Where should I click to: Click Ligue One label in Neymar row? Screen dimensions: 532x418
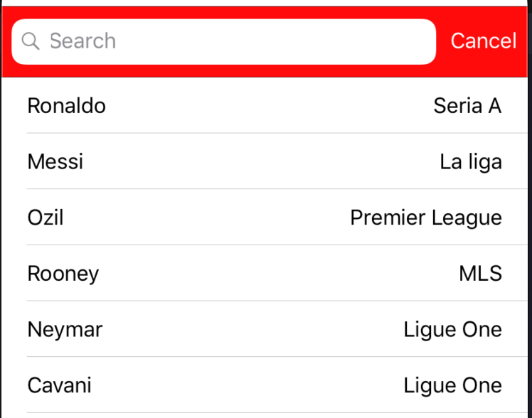coord(452,330)
